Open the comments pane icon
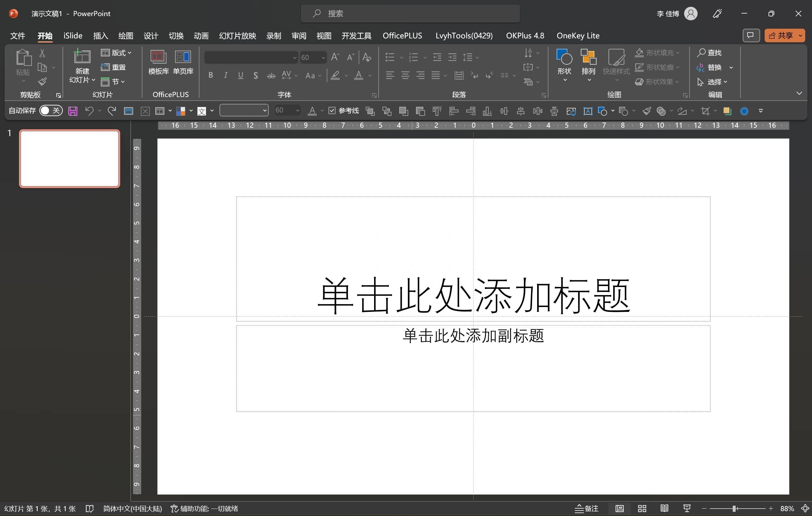Image resolution: width=812 pixels, height=516 pixels. tap(751, 35)
